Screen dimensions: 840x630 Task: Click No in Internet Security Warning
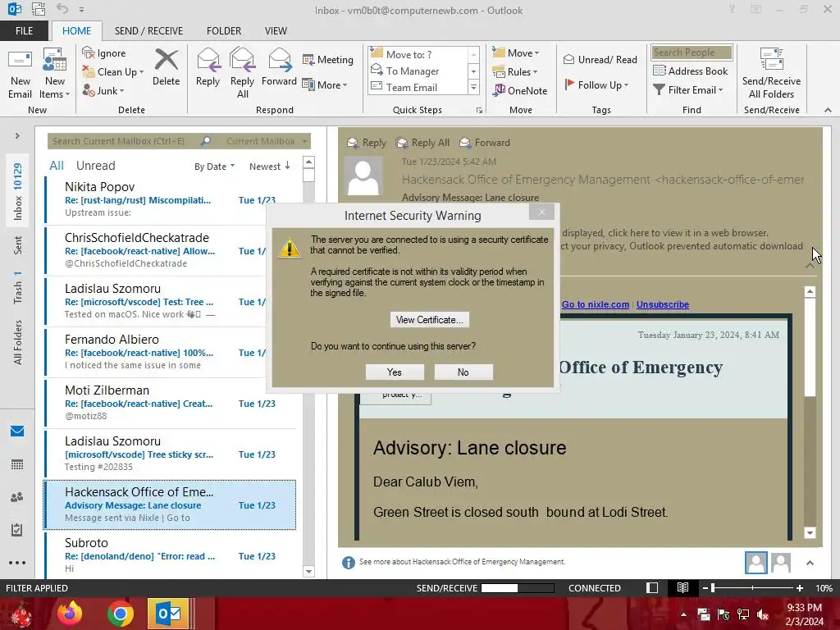(x=463, y=372)
